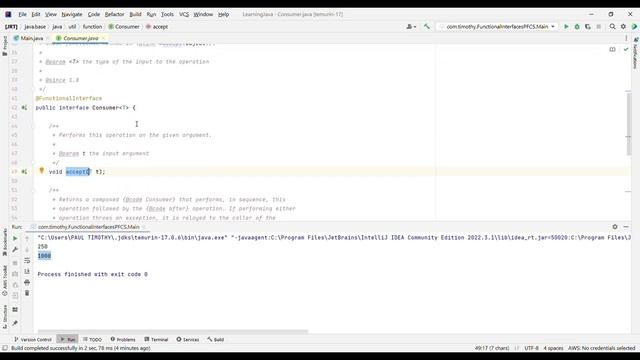Viewport: 640px width, 360px height.
Task: Click the 49:17 caret position widget
Action: coord(492,348)
